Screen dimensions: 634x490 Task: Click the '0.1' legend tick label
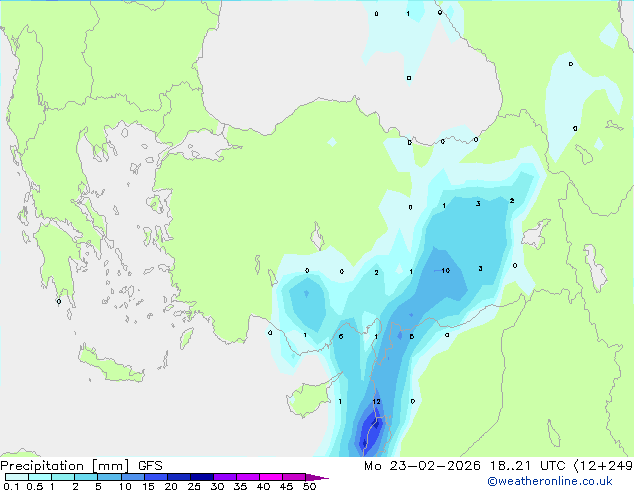11,486
